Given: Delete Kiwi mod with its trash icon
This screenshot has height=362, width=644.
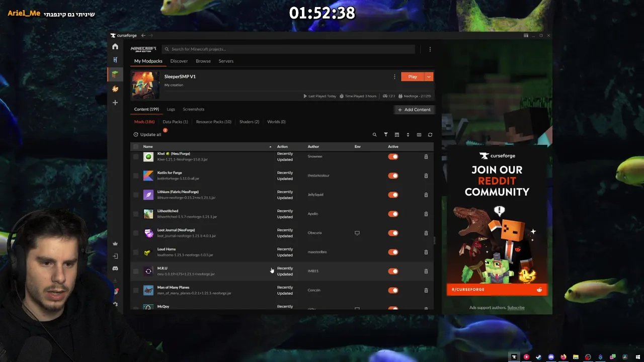Looking at the screenshot, I should (x=426, y=157).
